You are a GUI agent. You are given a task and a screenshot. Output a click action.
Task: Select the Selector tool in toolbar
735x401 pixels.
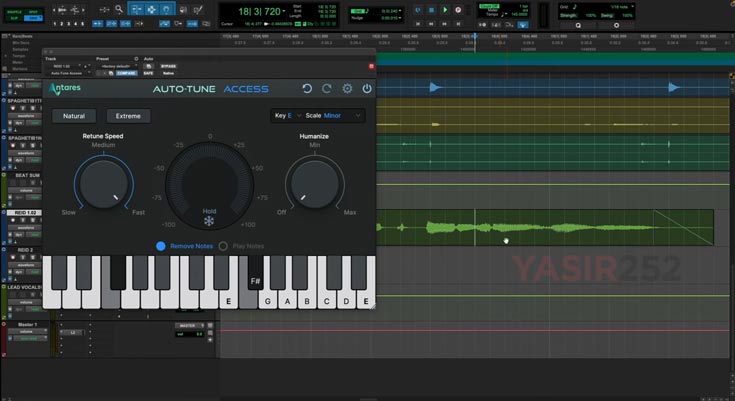pos(151,9)
